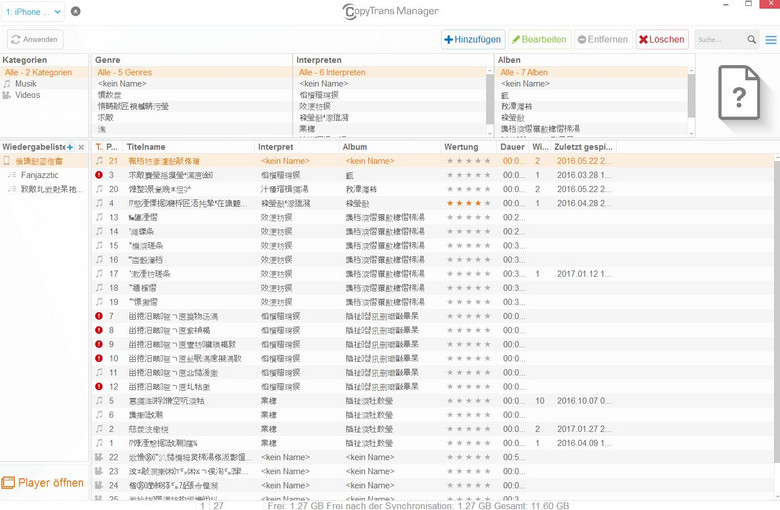This screenshot has height=510, width=780.
Task: Select Alle - 6 Interpreten
Action: (390, 72)
